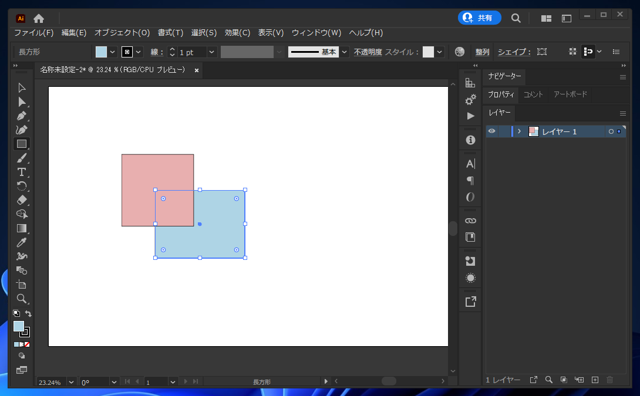
Task: Open オブジェクト(O) menu
Action: (122, 33)
